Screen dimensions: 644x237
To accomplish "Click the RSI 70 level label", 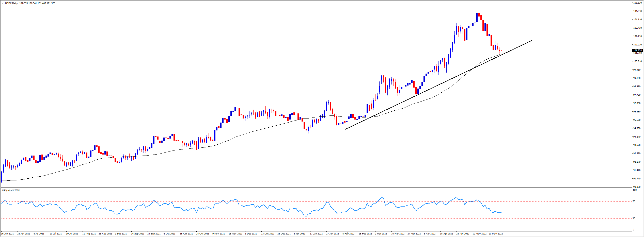I will click(x=634, y=201).
